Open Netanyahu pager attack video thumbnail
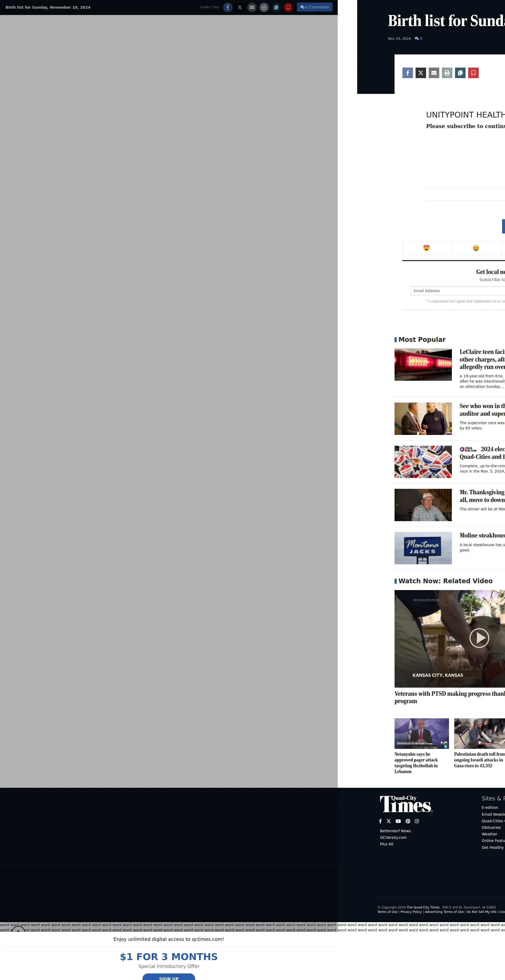 [421, 733]
